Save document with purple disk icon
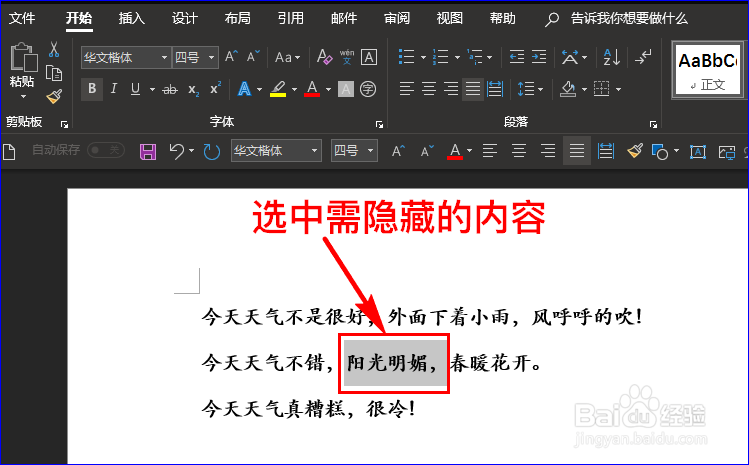The image size is (749, 465). coord(148,152)
